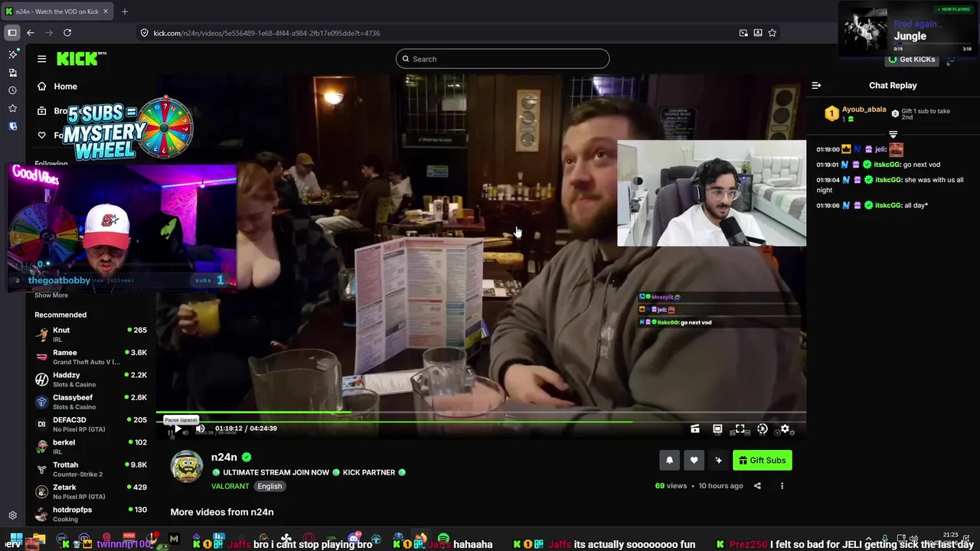Open the video three-dot options menu

[x=782, y=486]
